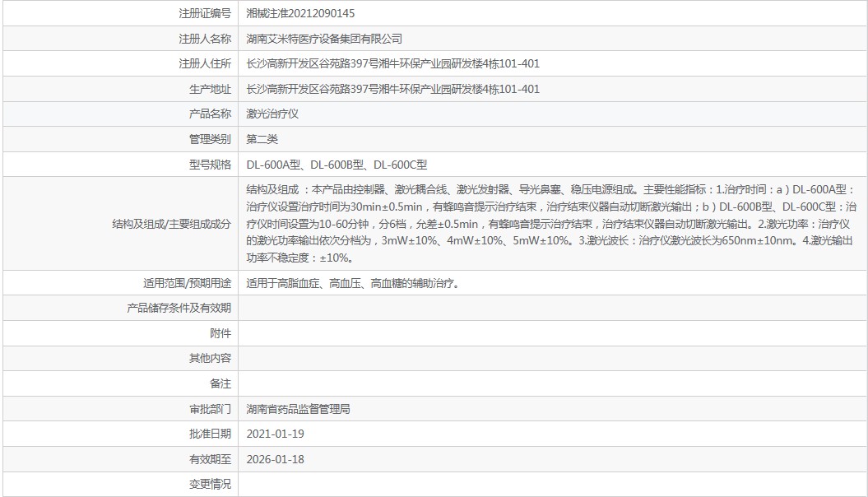Viewport: 868px width, 497px height.
Task: Click the 生产地址 address value
Action: click(393, 89)
